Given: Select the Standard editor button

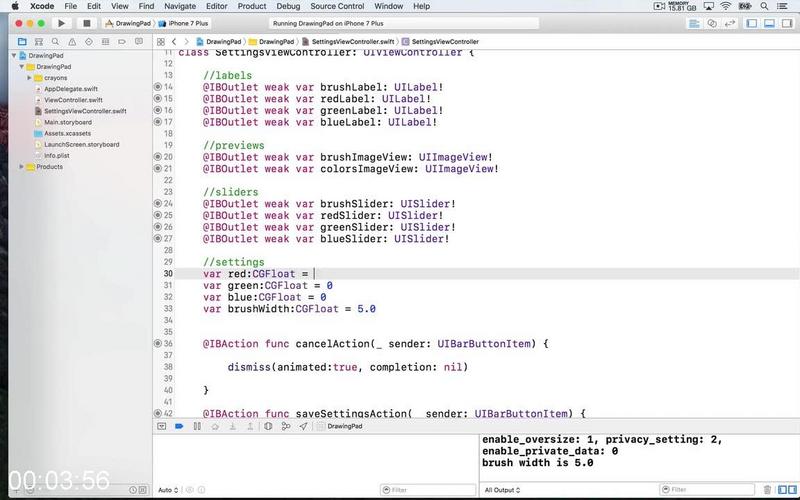Looking at the screenshot, I should pyautogui.click(x=694, y=23).
